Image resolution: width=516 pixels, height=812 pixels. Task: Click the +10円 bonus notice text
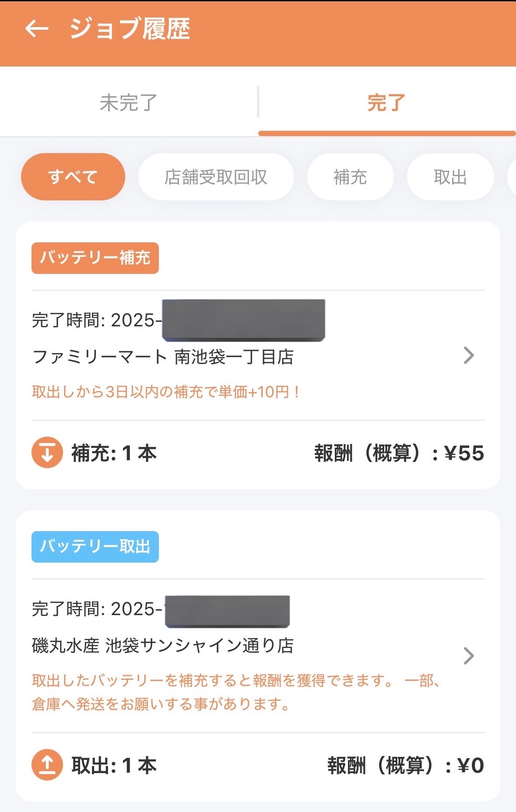(x=165, y=392)
